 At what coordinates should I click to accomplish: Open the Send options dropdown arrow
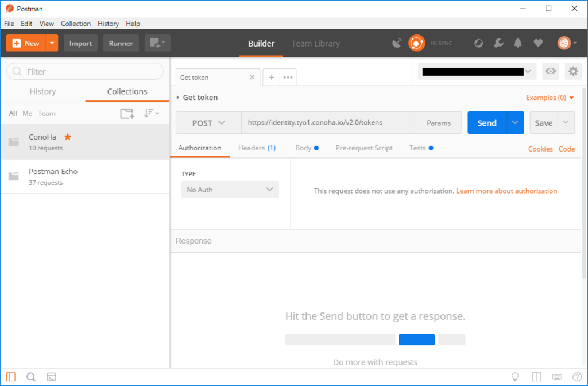coord(515,123)
